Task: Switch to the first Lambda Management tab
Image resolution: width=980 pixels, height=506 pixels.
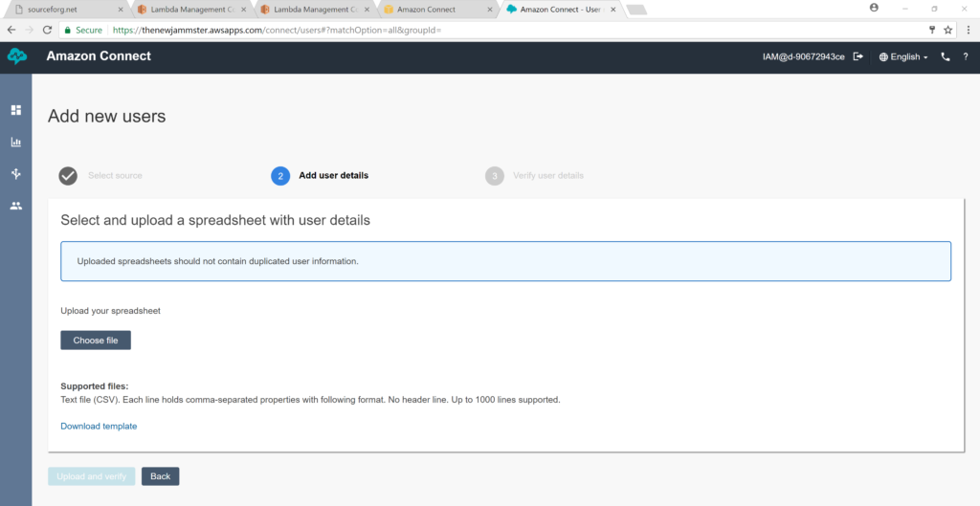Action: point(191,10)
